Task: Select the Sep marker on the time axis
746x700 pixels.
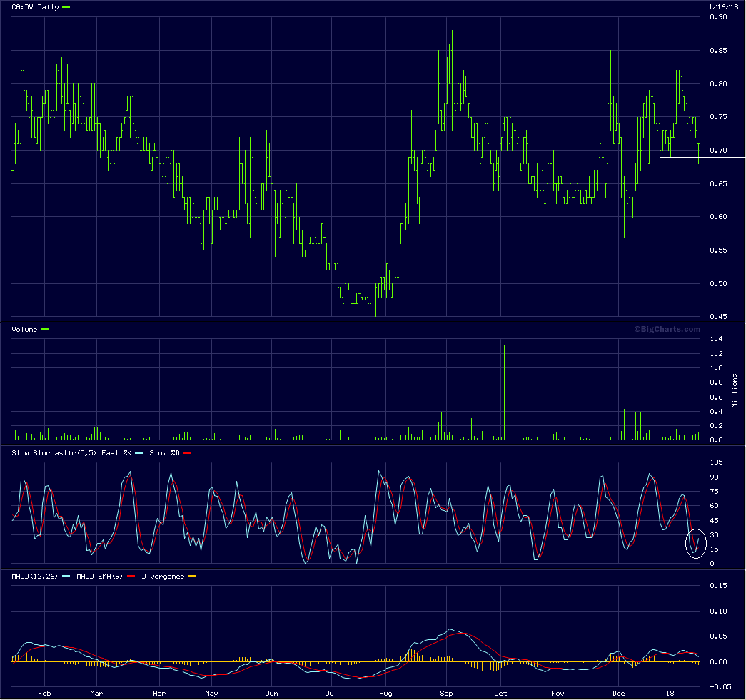Action: click(446, 693)
